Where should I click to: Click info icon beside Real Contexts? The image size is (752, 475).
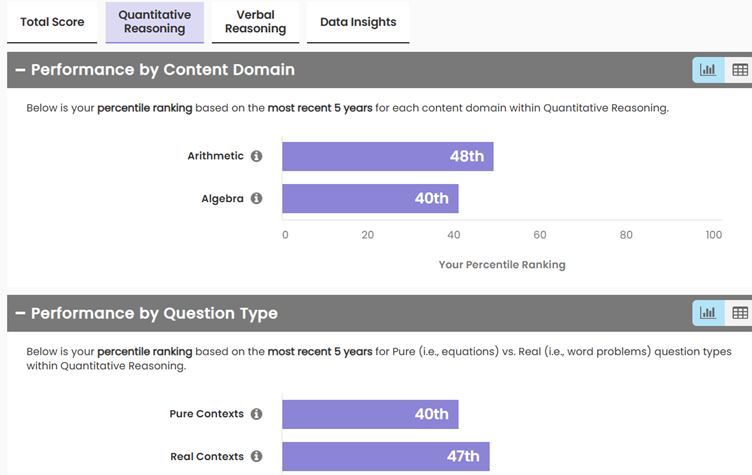(x=257, y=456)
